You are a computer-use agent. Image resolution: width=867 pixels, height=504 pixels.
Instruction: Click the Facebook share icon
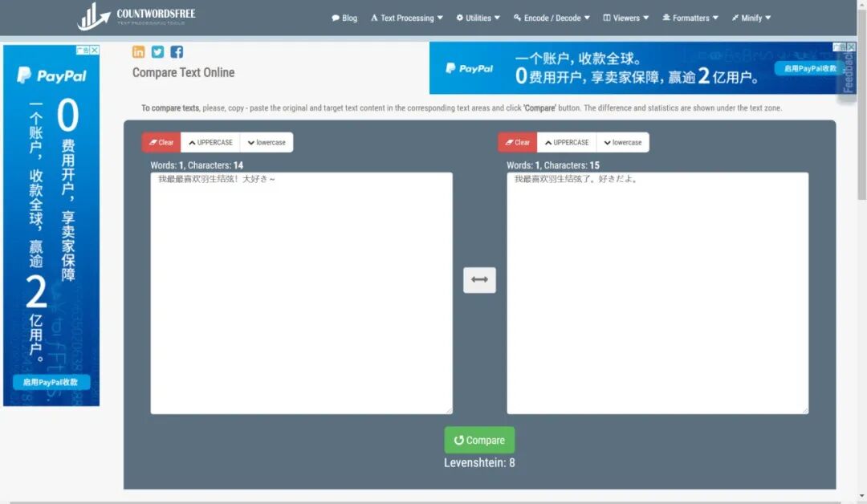[x=176, y=51]
